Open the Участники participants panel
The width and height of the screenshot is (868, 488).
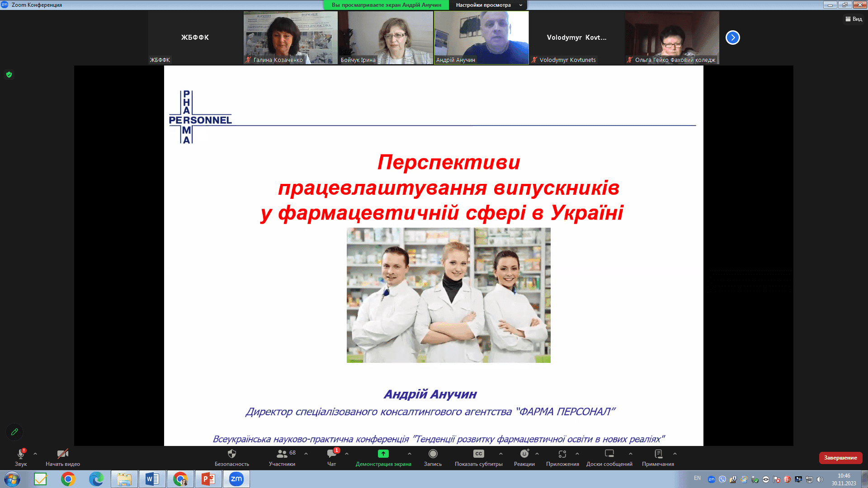[x=282, y=457]
